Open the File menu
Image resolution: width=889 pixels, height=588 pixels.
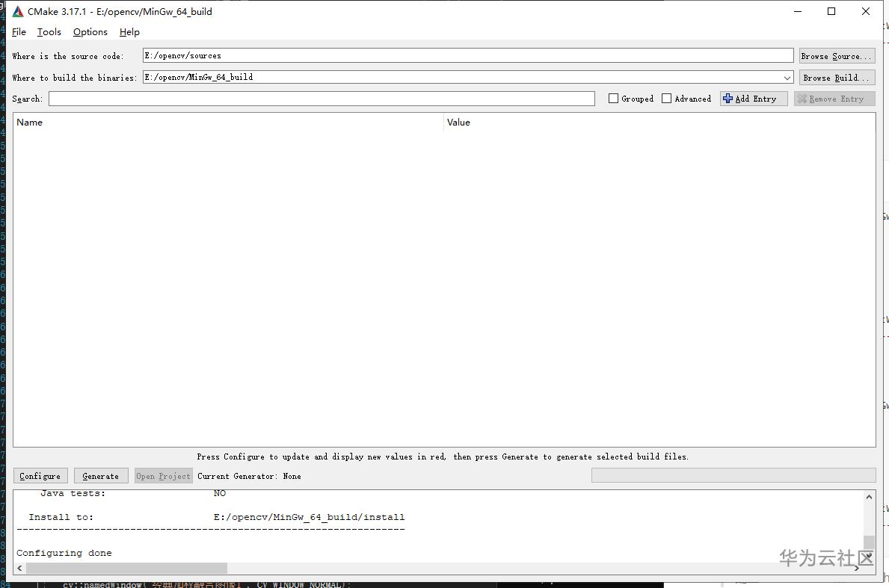tap(19, 32)
